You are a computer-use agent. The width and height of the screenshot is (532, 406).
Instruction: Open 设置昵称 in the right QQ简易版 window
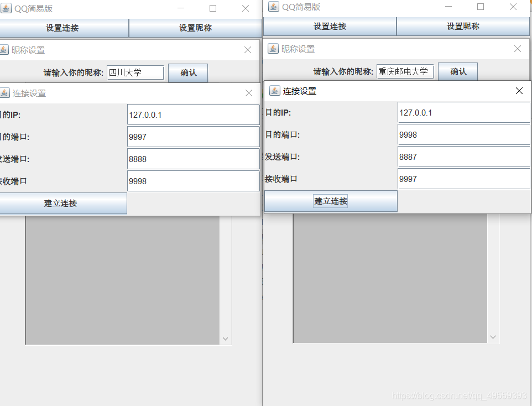[463, 26]
